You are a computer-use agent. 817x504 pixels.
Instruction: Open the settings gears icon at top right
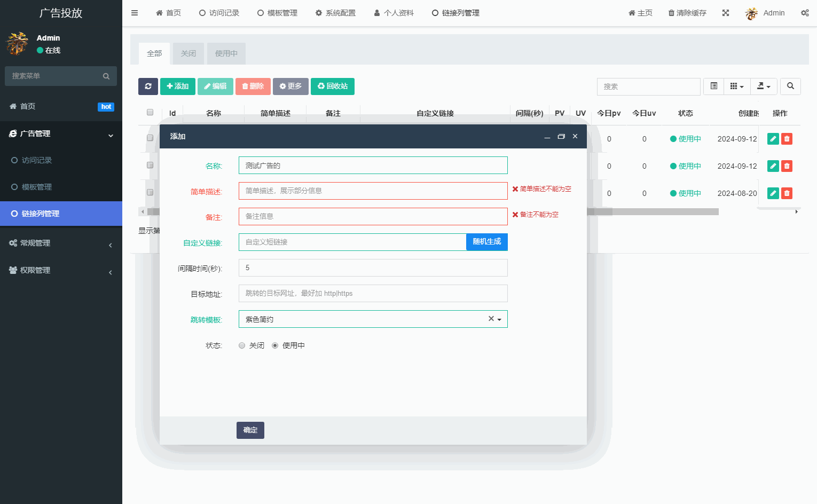[805, 13]
